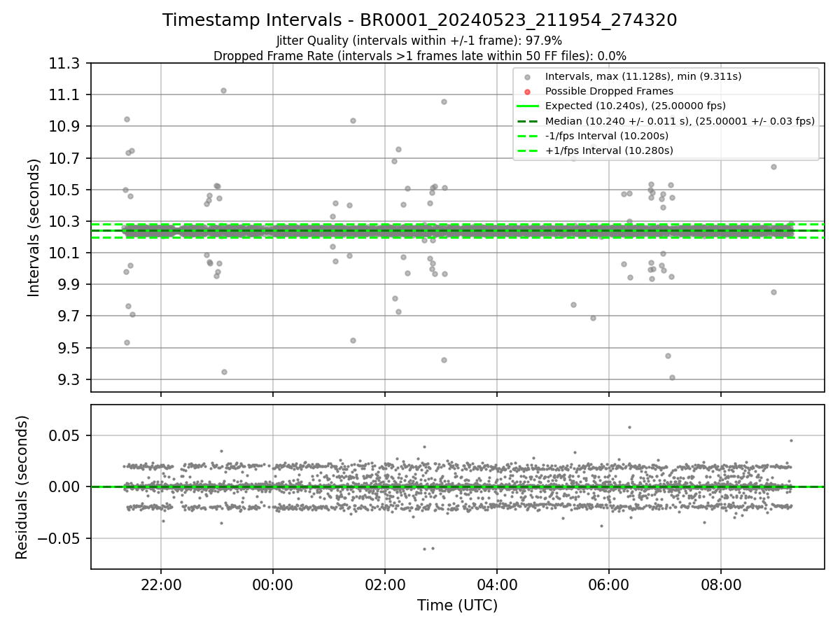Viewport: 840px width, 630px height.
Task: Click the 06:00 time tick label
Action: [x=609, y=584]
